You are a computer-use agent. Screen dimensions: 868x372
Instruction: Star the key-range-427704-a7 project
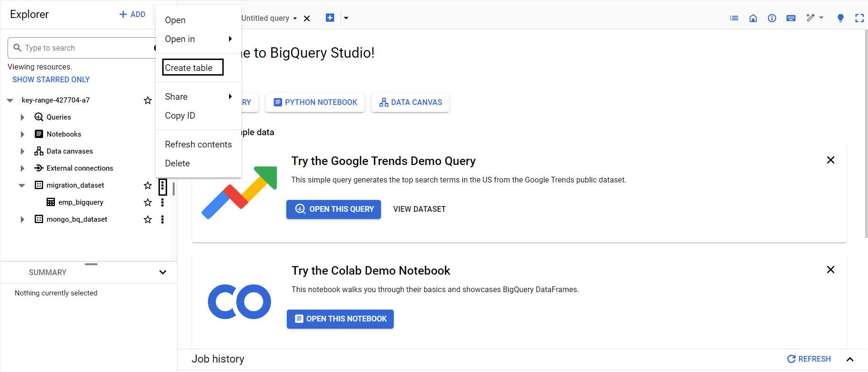coord(148,100)
